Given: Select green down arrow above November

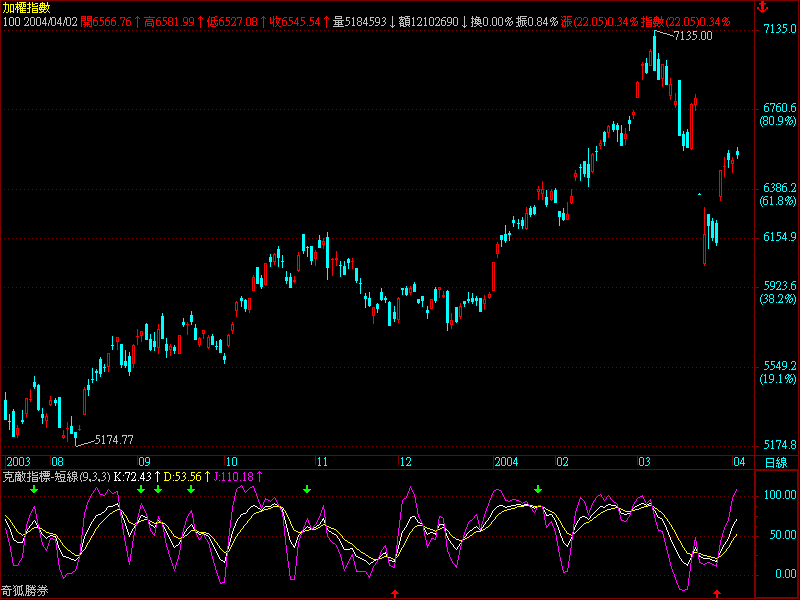Looking at the screenshot, I should coord(307,489).
